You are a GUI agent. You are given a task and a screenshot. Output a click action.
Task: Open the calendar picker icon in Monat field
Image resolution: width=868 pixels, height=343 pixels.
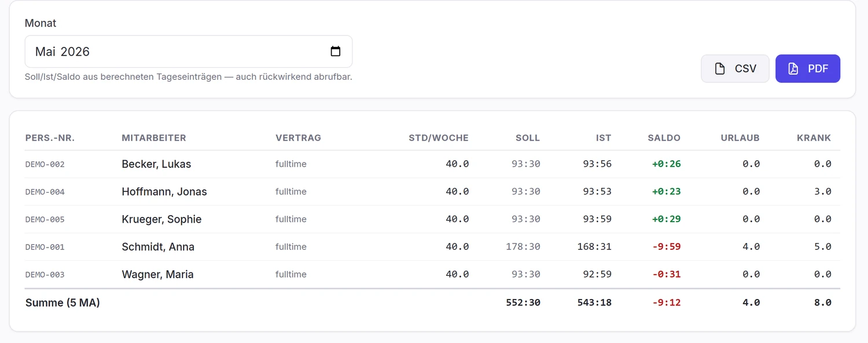point(336,51)
